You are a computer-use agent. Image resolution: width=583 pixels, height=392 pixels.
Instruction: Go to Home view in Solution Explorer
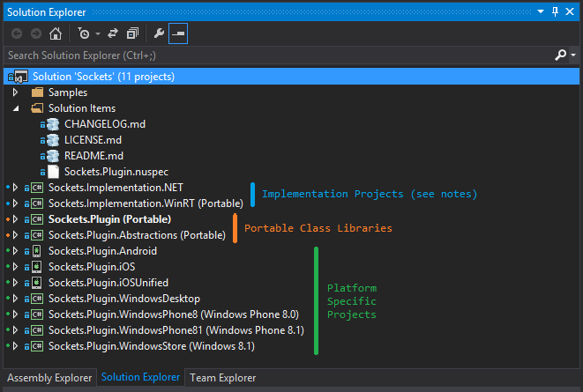point(56,33)
